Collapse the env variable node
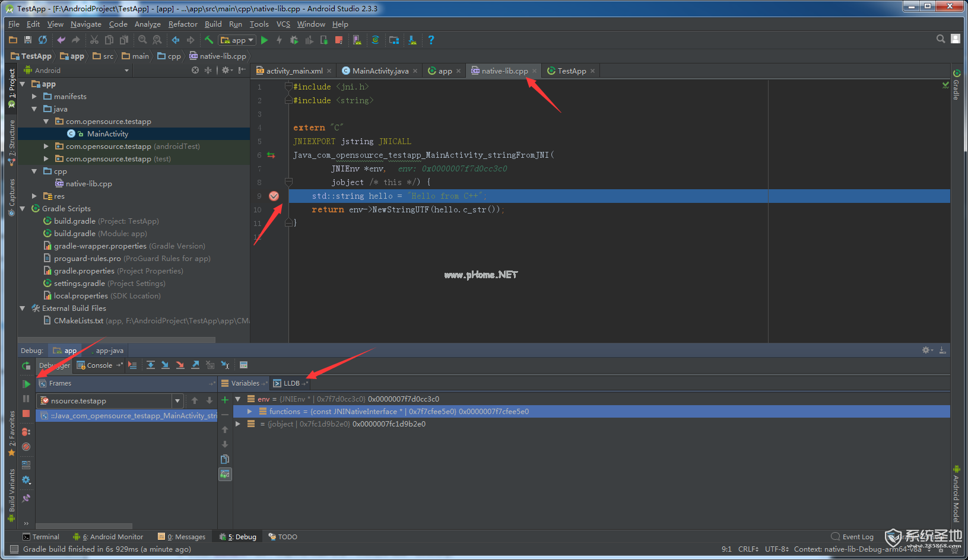Screen dimensions: 968x560 [x=238, y=399]
